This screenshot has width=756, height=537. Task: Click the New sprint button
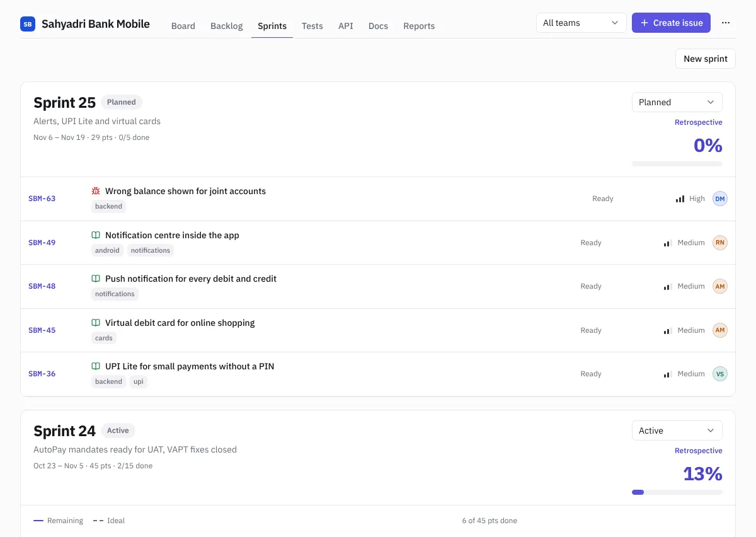(706, 59)
